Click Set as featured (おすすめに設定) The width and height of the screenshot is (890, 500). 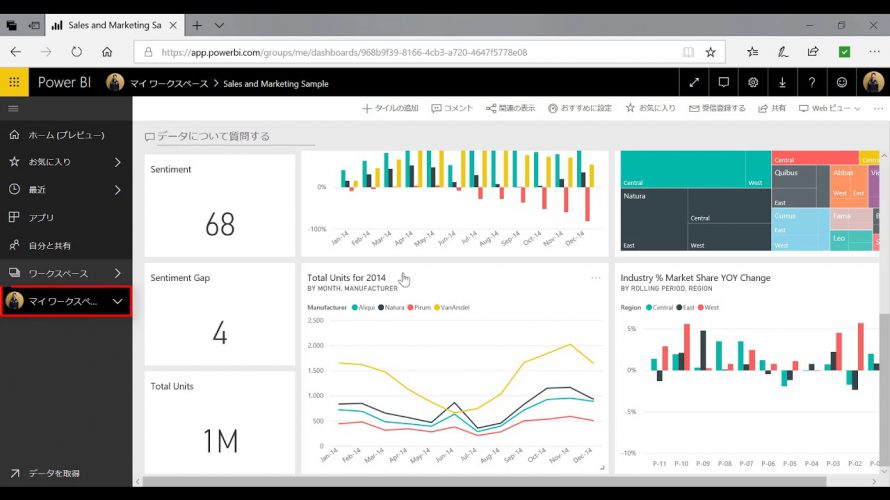point(580,108)
